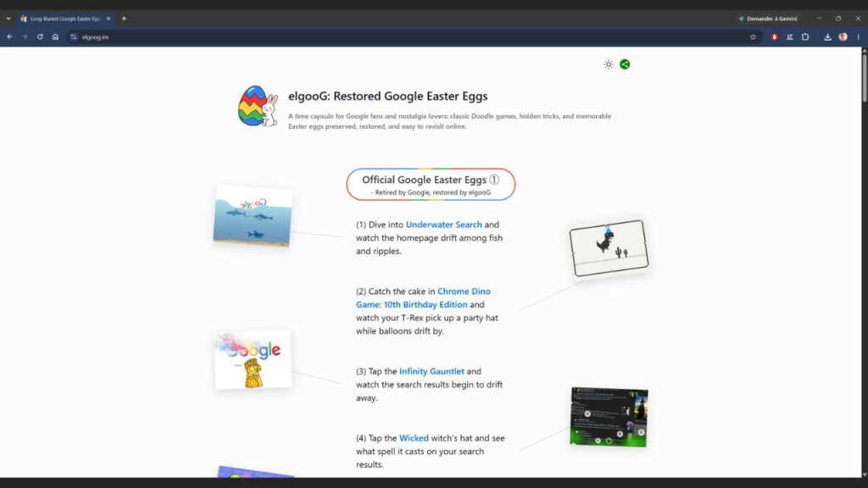Click the T-Rex dino game thumbnail

click(609, 248)
